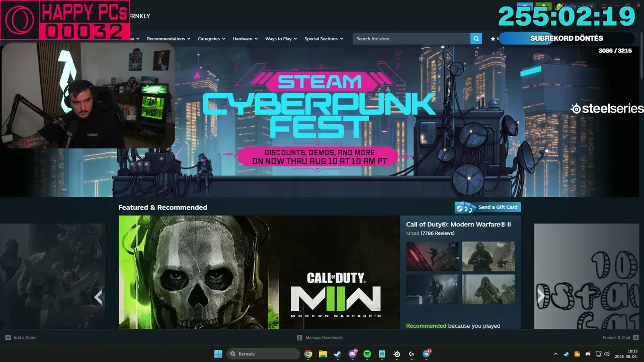Viewport: 644px width, 362px height.
Task: Select the armed soldiers in field screenshot thumbnail
Action: (489, 256)
